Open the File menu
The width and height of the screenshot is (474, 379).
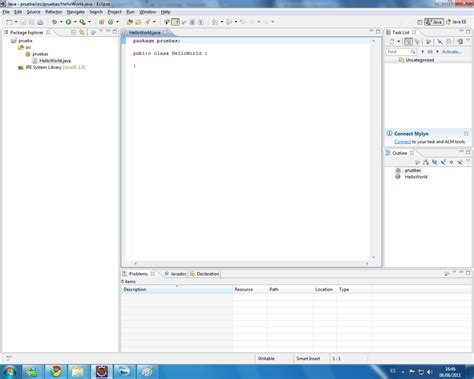(x=6, y=12)
